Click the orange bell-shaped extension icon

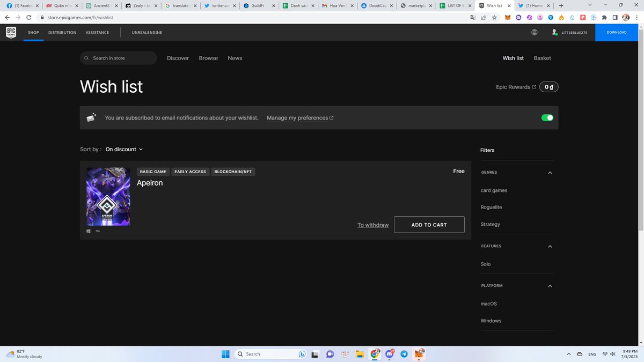[x=561, y=17]
